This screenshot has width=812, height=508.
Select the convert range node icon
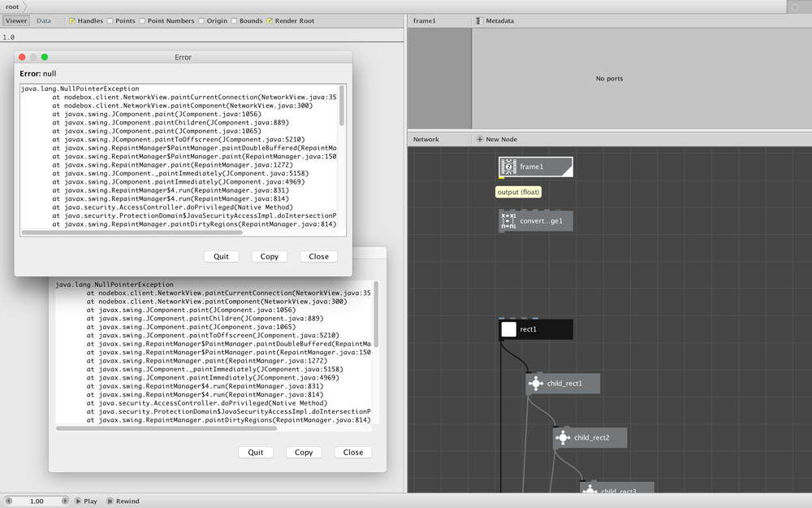click(508, 221)
